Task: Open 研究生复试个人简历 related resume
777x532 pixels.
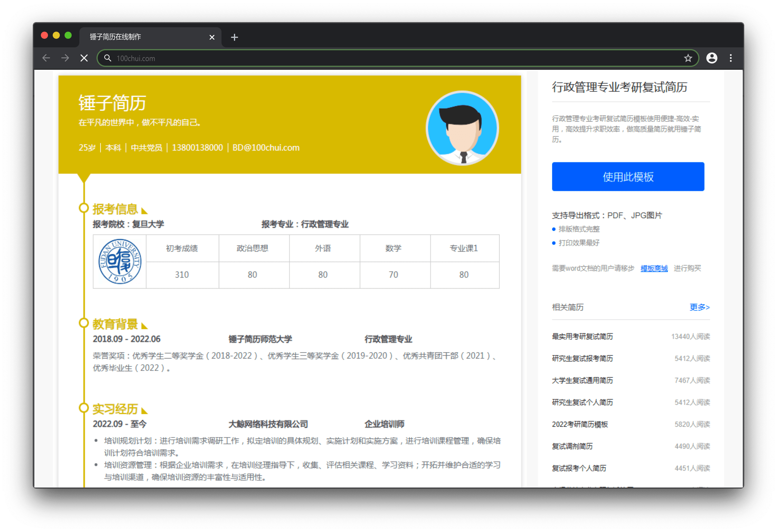Action: point(582,402)
